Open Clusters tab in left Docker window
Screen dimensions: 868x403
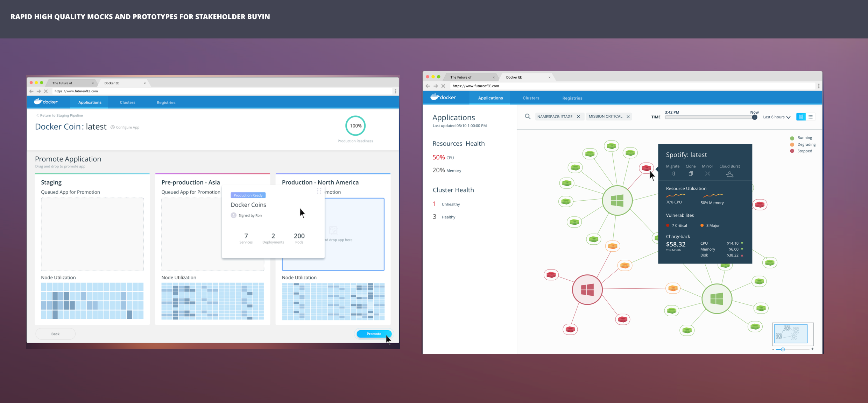(x=127, y=102)
